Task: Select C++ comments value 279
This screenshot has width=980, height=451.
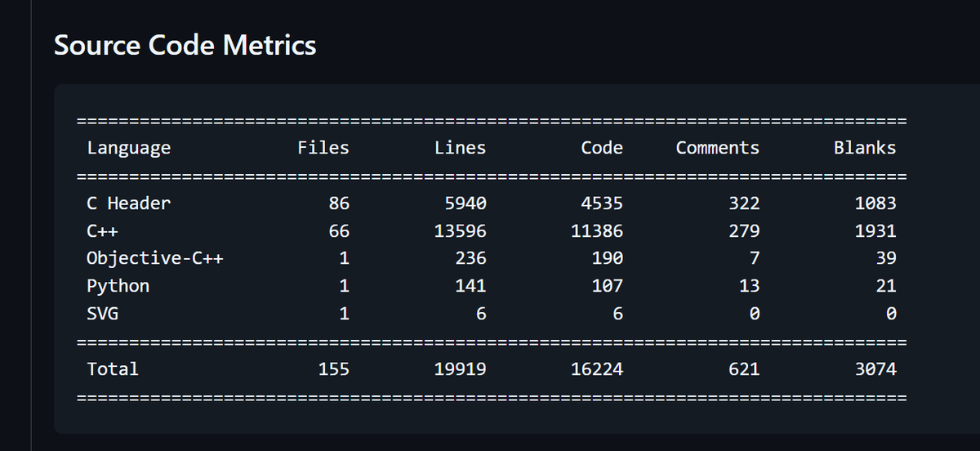Action: tap(744, 231)
